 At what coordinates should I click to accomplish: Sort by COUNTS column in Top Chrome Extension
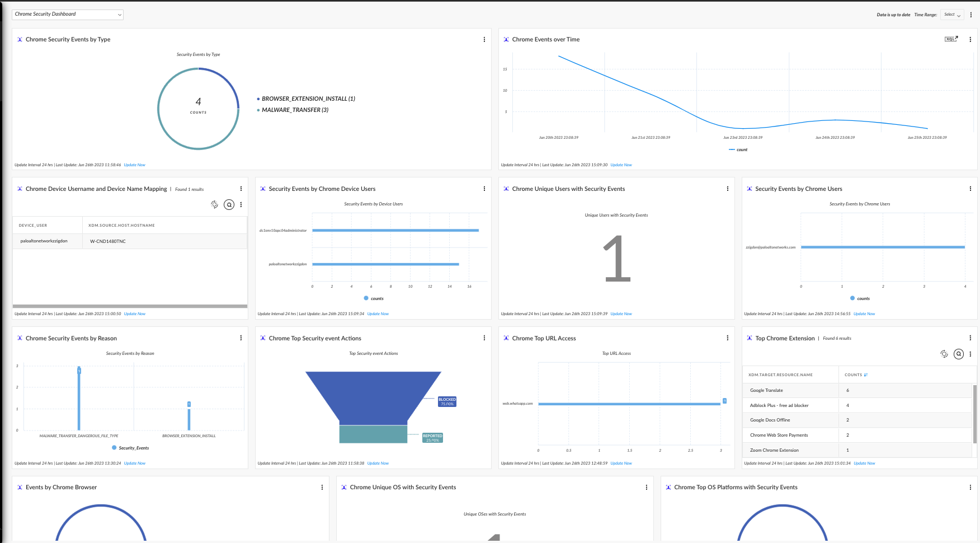pyautogui.click(x=856, y=375)
